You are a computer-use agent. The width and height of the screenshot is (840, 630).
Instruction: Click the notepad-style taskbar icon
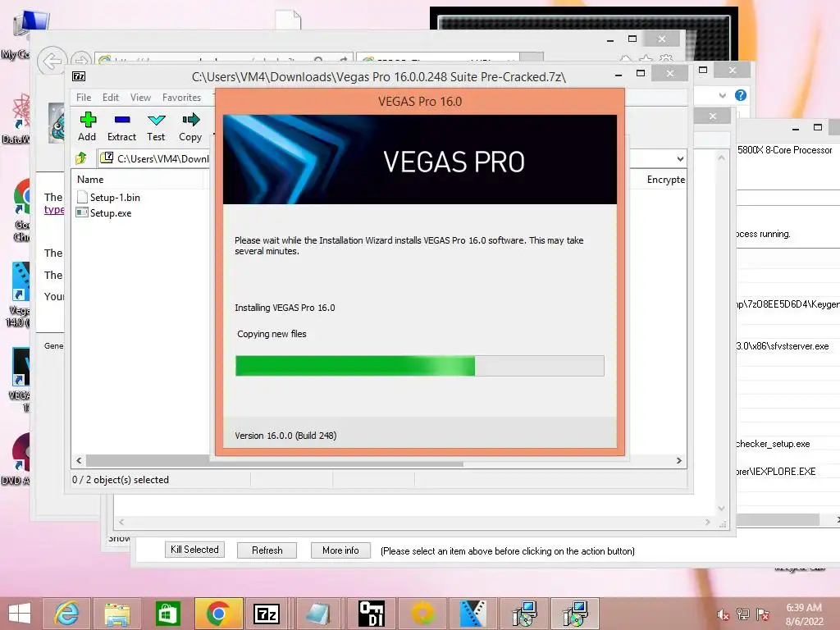tap(318, 614)
